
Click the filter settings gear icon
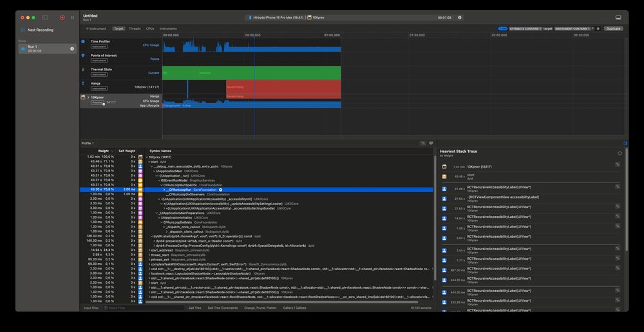coord(598,29)
